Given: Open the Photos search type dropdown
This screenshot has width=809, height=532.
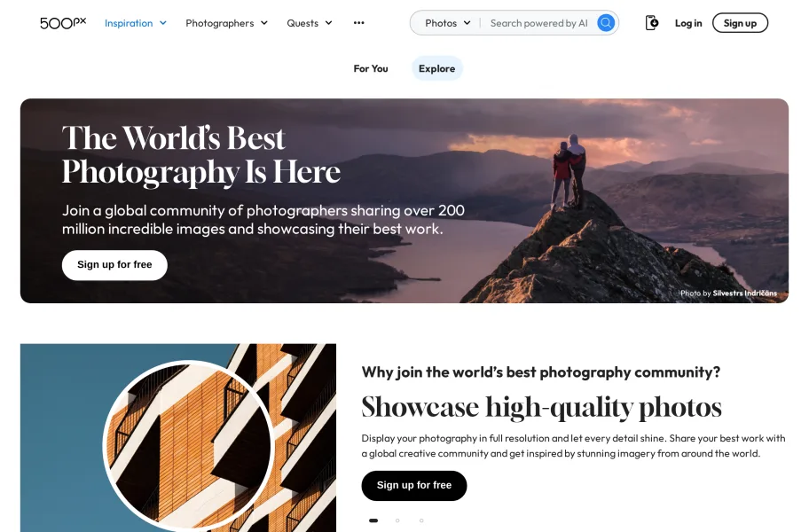Looking at the screenshot, I should coord(447,23).
